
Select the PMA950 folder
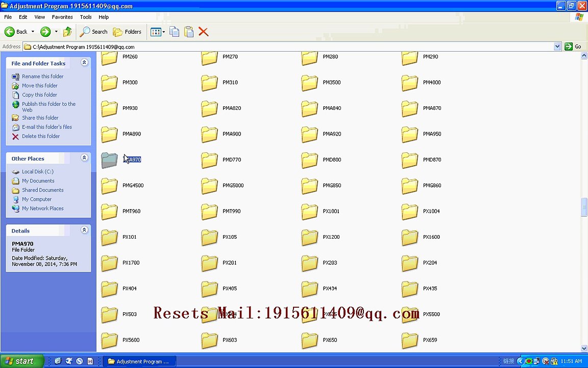[x=422, y=134]
